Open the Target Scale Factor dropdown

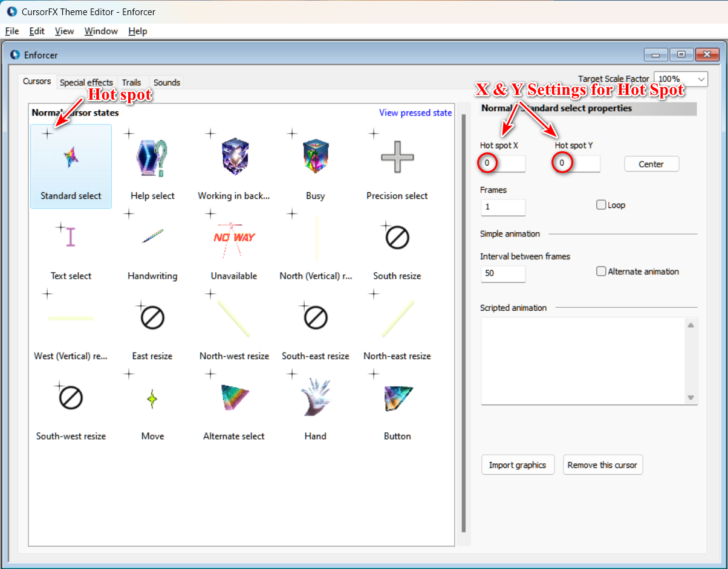click(681, 79)
